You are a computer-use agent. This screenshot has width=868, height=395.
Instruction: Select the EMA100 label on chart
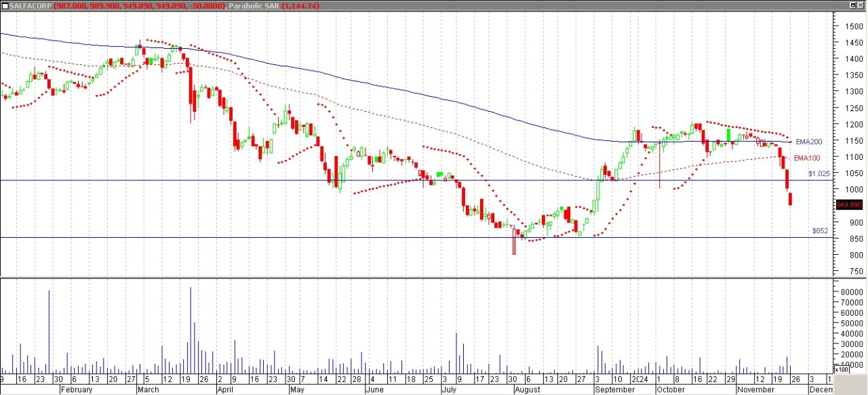pos(808,158)
